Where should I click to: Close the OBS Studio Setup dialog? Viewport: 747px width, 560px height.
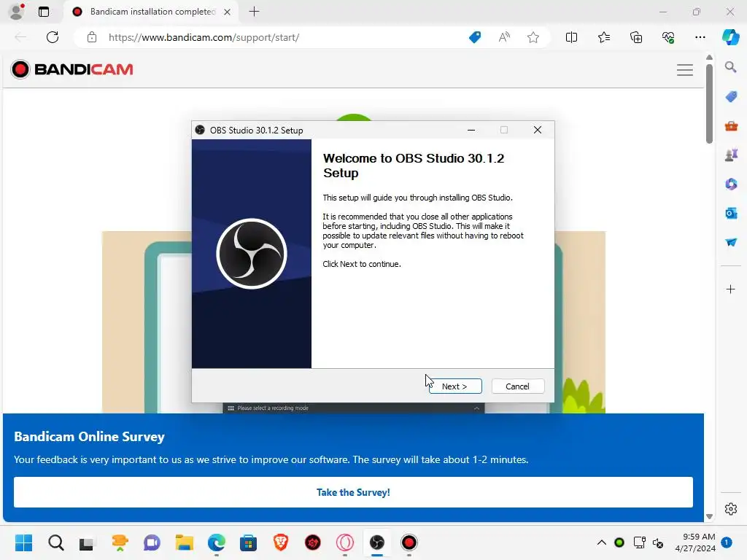(538, 130)
